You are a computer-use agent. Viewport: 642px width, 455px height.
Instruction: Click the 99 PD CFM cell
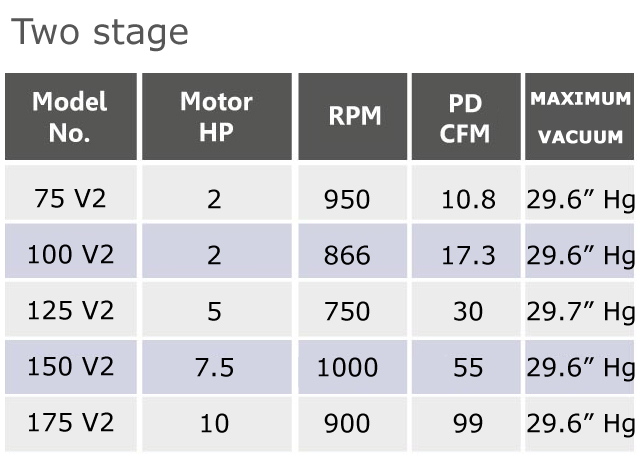tap(466, 424)
